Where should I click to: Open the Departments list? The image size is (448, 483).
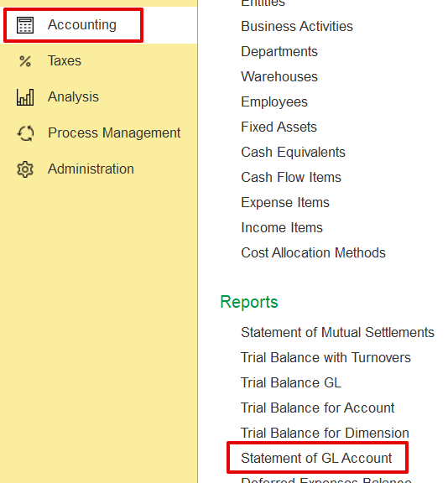(279, 51)
